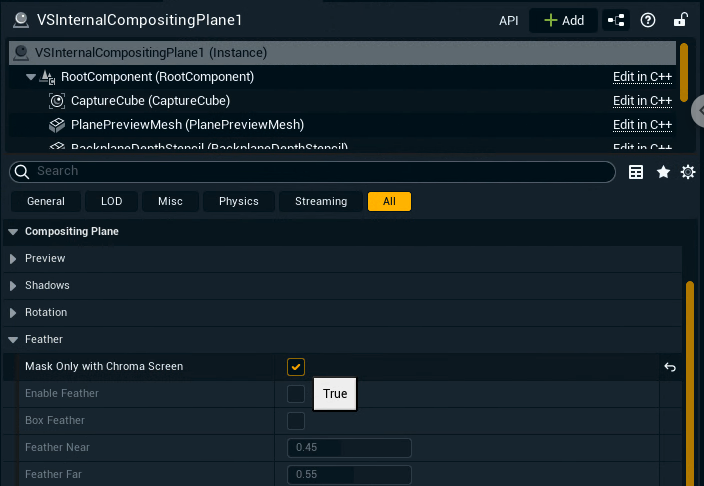Switch to the Physics filter tab
Viewport: 704px width, 486px height.
coord(239,202)
